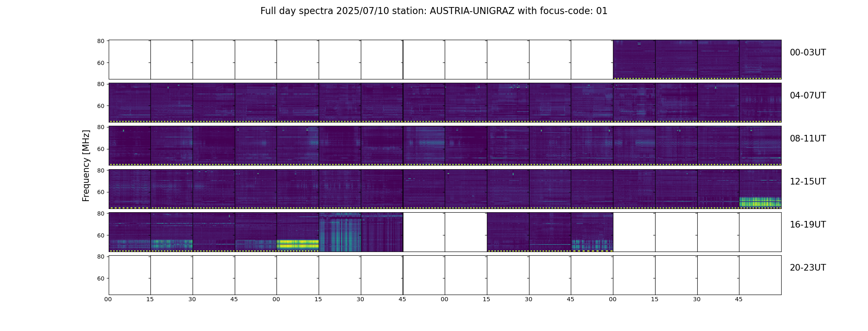Open the last colored panel in the 16-19UT row
Viewport: 868px width, 331px height.
click(x=592, y=232)
